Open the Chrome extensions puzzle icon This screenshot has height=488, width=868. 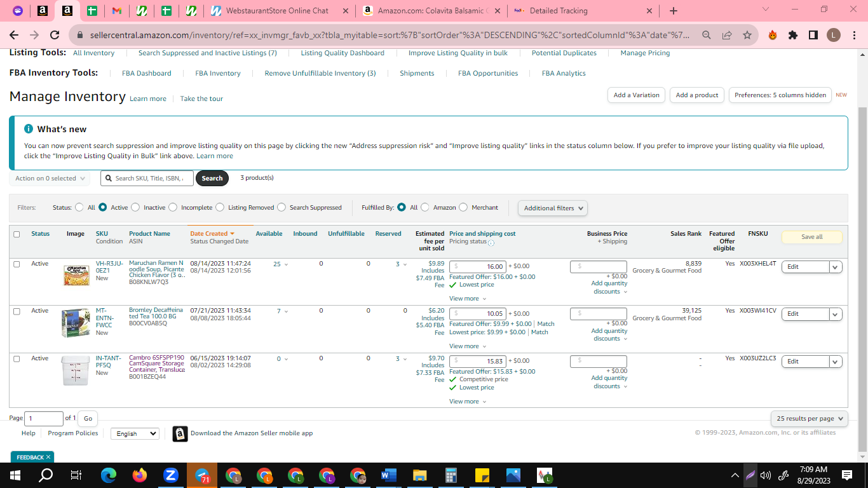792,36
